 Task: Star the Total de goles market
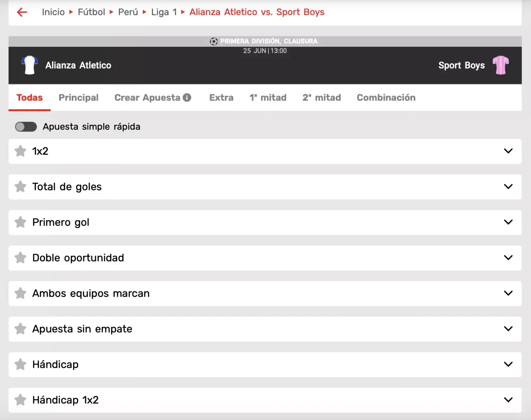coord(21,187)
